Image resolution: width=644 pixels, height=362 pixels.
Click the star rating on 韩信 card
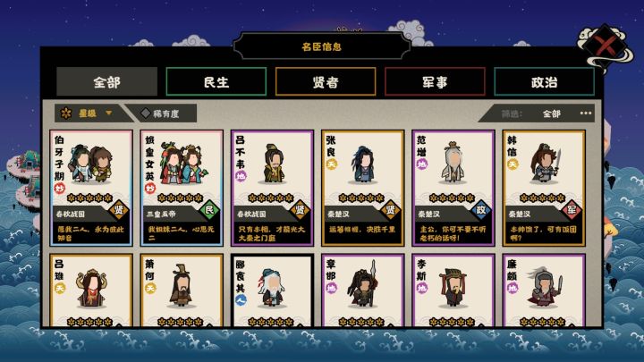click(x=542, y=198)
